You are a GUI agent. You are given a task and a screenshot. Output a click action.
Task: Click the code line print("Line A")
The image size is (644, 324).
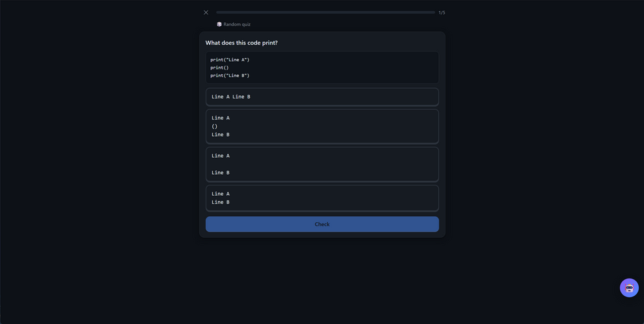click(229, 60)
